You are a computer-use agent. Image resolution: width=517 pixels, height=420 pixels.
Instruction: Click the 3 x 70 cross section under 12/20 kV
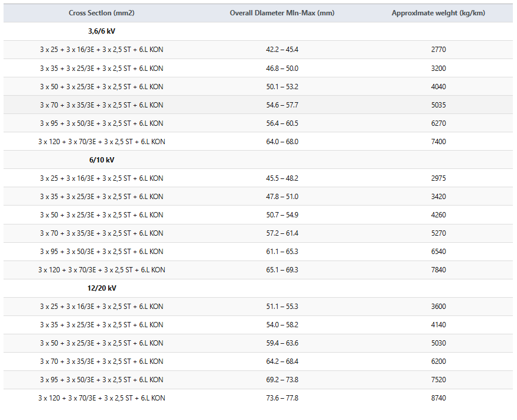click(x=102, y=362)
